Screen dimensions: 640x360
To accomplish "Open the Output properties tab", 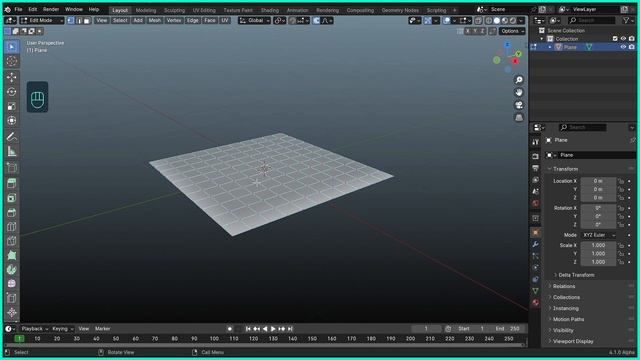I will [x=536, y=168].
